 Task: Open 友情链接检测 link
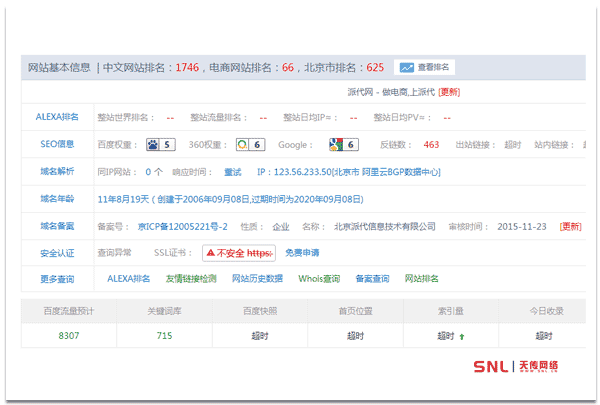tap(191, 279)
